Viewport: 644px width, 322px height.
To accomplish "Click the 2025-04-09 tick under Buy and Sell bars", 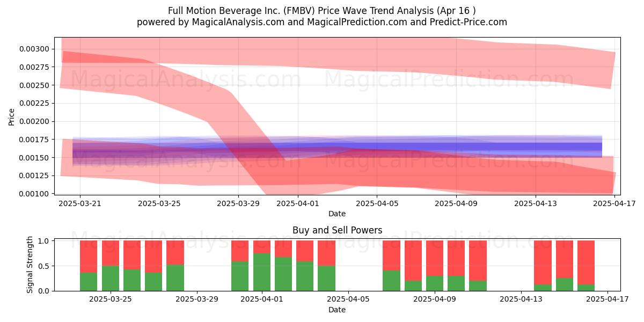I will 435,300.
